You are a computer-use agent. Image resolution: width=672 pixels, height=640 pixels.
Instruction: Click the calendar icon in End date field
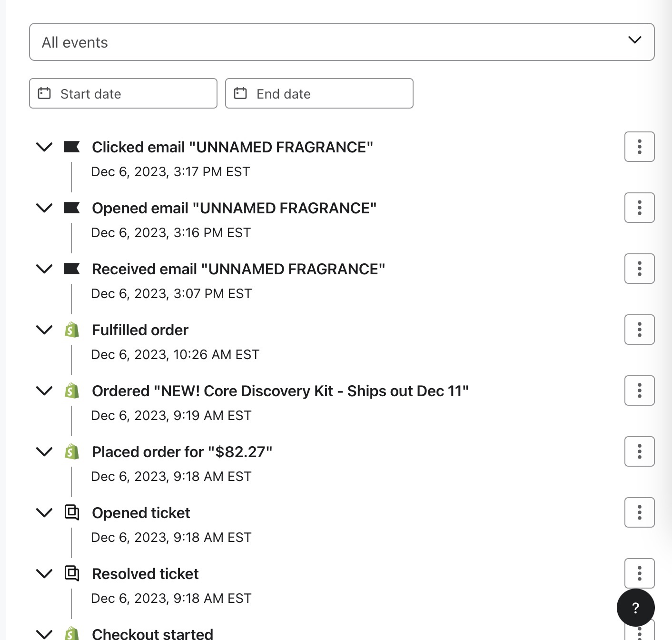point(241,93)
